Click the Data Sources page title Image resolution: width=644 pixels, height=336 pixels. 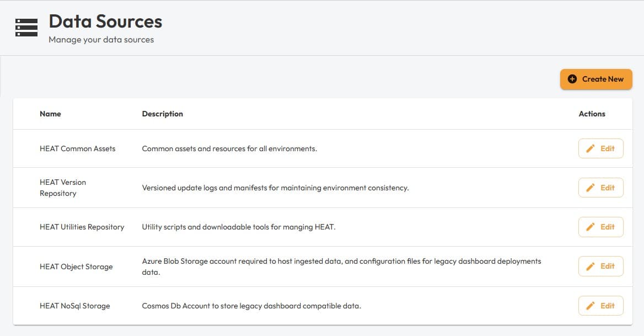[x=105, y=22]
